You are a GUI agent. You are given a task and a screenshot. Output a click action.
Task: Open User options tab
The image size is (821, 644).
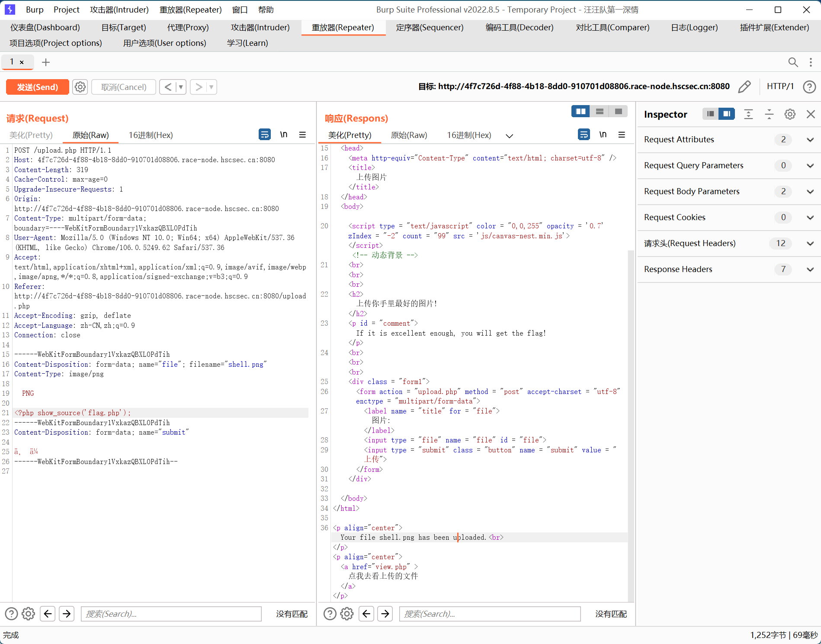point(164,43)
